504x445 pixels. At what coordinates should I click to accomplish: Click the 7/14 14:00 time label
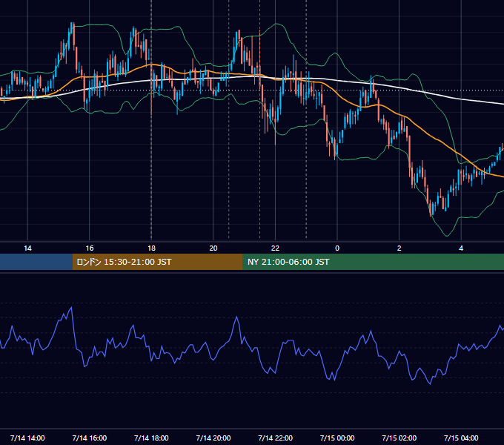[x=27, y=438]
